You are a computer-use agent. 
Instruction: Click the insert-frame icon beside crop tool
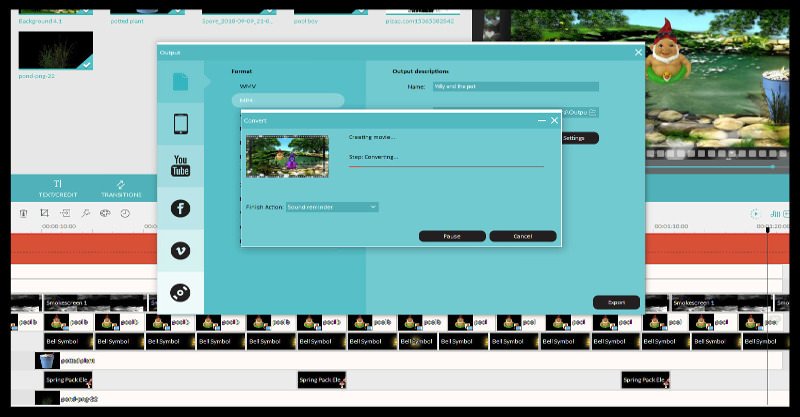tap(65, 213)
